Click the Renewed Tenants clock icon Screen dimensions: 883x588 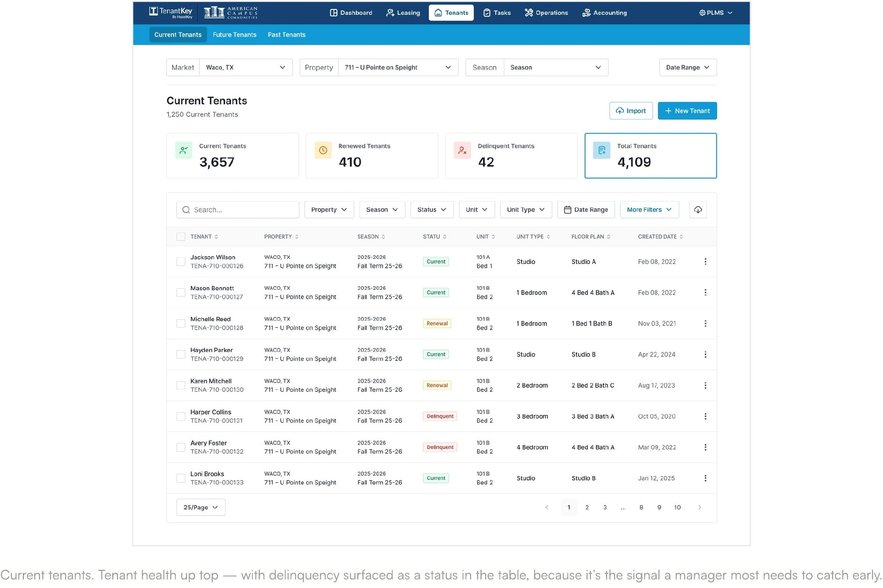click(323, 150)
